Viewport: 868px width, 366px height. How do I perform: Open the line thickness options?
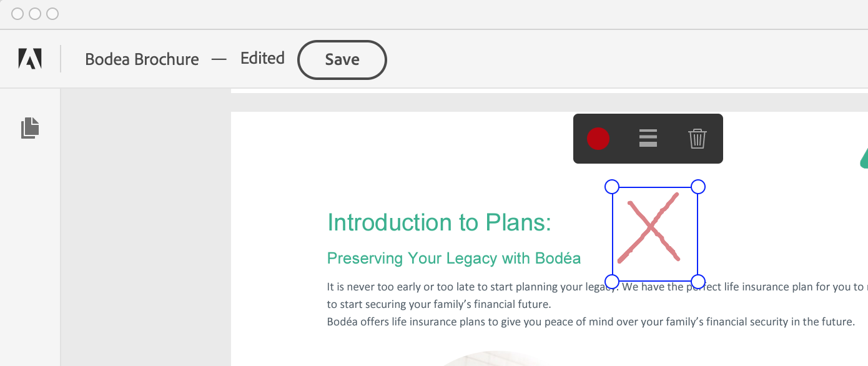[648, 138]
